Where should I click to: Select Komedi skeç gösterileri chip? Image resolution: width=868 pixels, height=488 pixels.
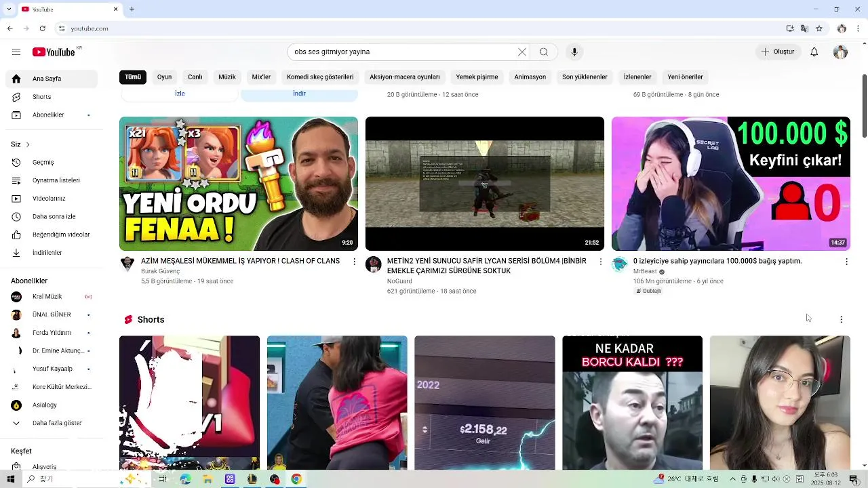click(320, 77)
